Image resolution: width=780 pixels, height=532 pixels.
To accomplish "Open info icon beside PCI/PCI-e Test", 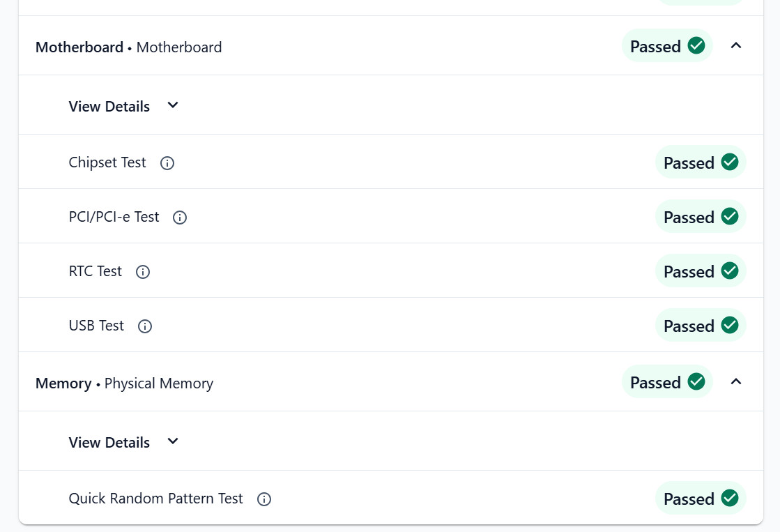I will pos(180,218).
